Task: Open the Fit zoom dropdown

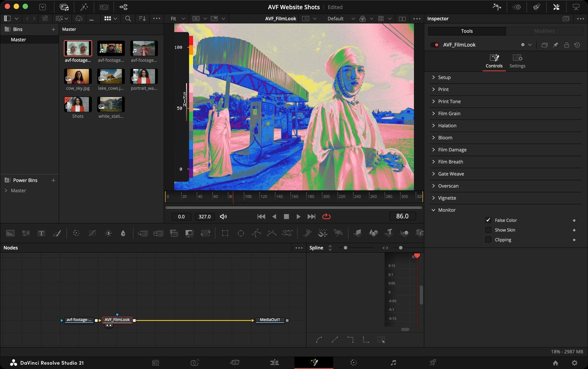Action: [178, 18]
